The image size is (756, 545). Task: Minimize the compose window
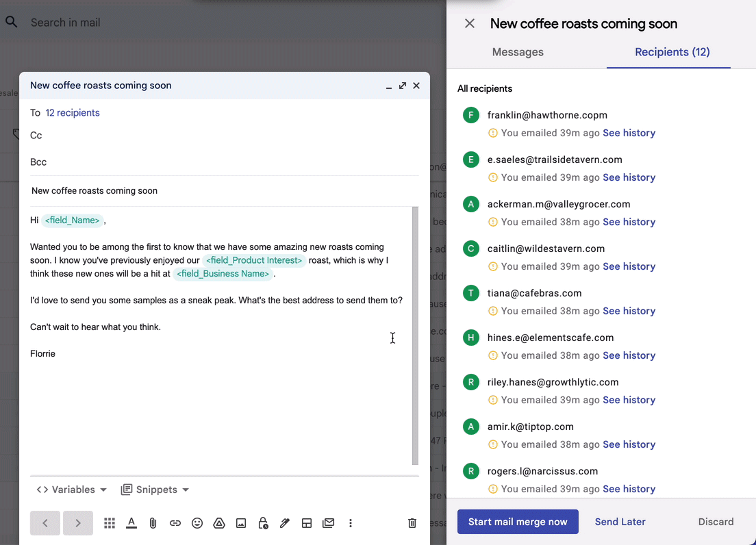pyautogui.click(x=388, y=87)
